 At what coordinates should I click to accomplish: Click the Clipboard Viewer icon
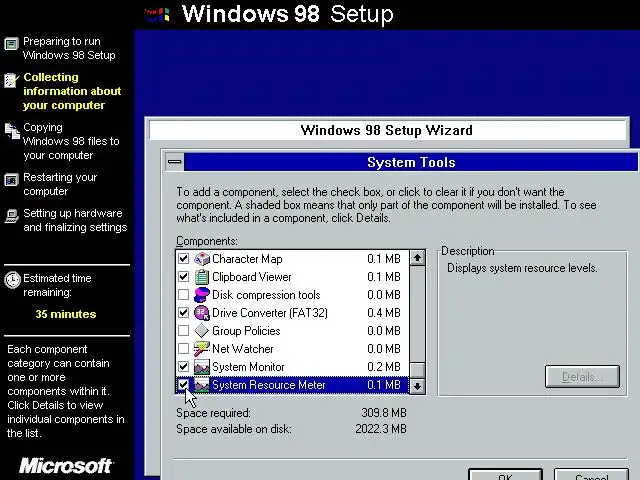pos(202,277)
